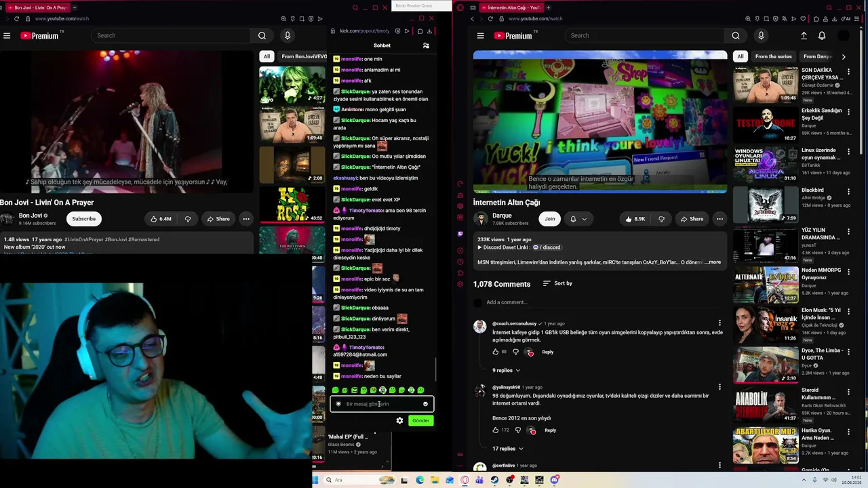
Task: Open Opera browser from the taskbar
Action: tap(465, 481)
